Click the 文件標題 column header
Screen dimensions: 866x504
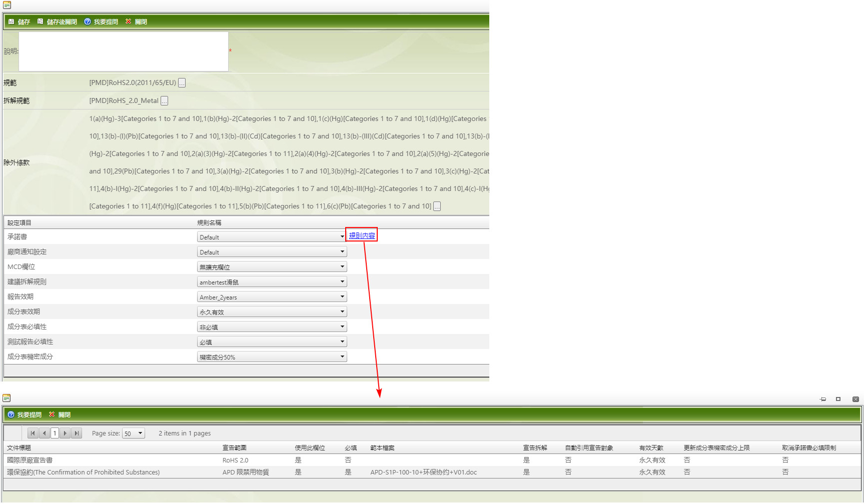[19, 448]
